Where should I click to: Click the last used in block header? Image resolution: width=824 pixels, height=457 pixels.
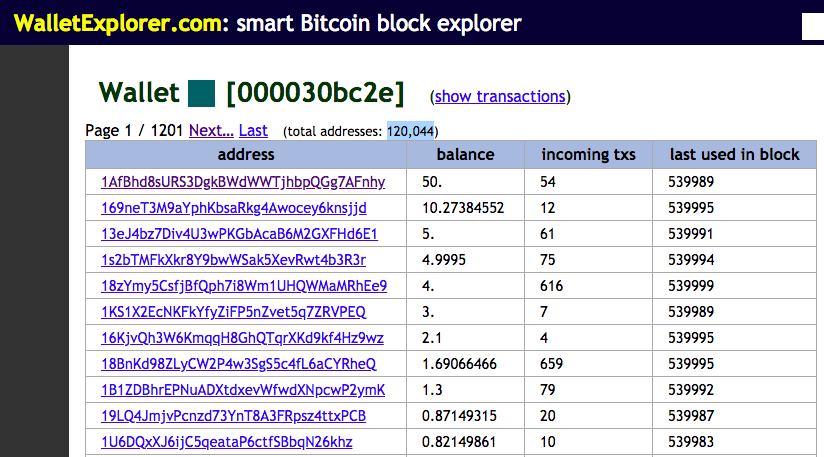pos(735,154)
